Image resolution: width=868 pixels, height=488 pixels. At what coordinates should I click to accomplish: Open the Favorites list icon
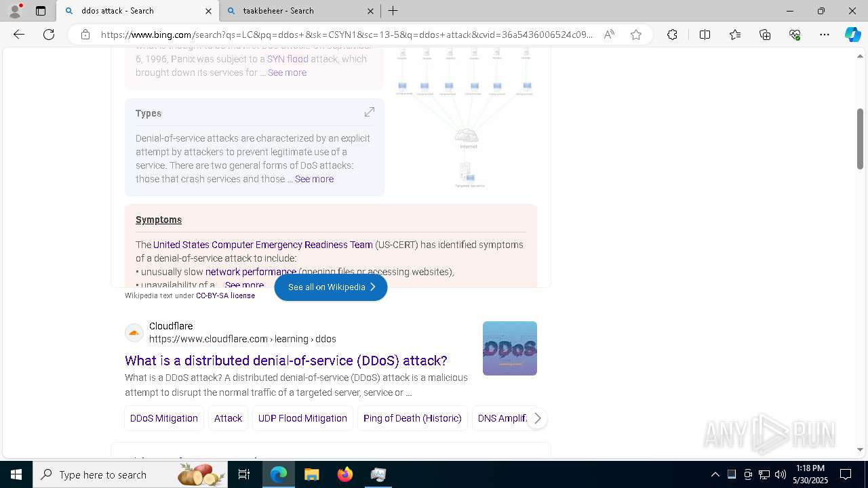click(x=735, y=35)
